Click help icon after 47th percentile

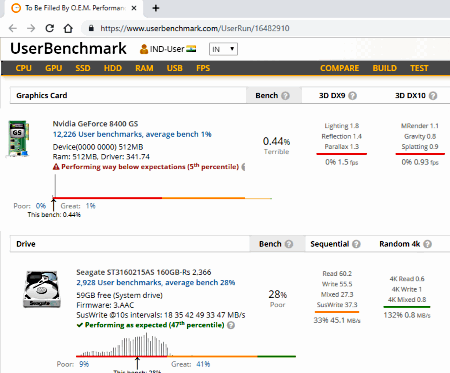[x=231, y=325]
